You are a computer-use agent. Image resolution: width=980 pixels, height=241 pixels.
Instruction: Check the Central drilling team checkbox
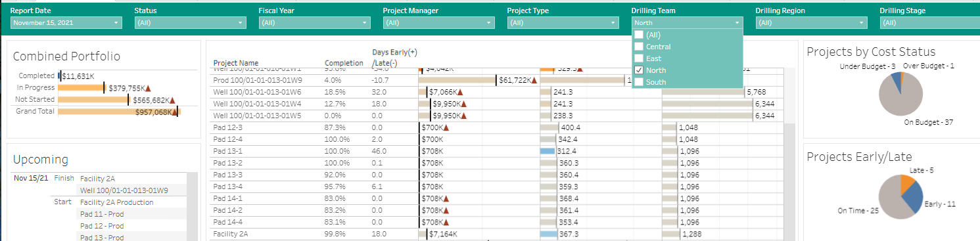tap(638, 47)
